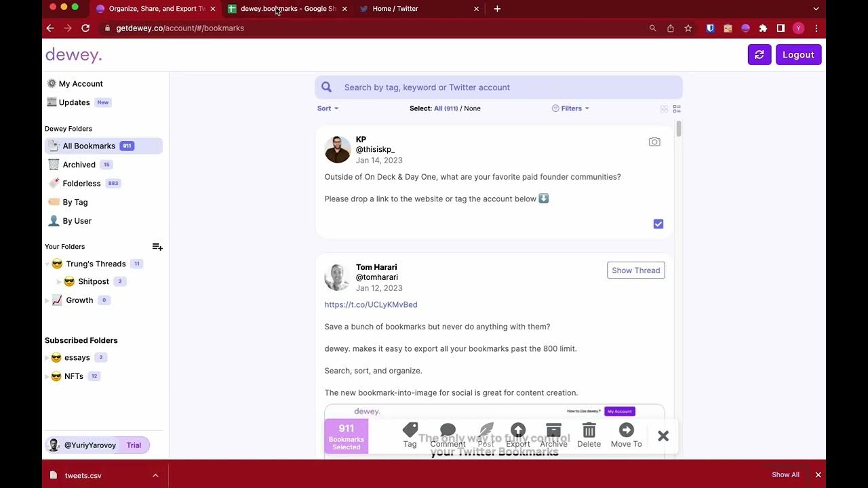Click the Logout button
This screenshot has height=488, width=868.
(798, 55)
